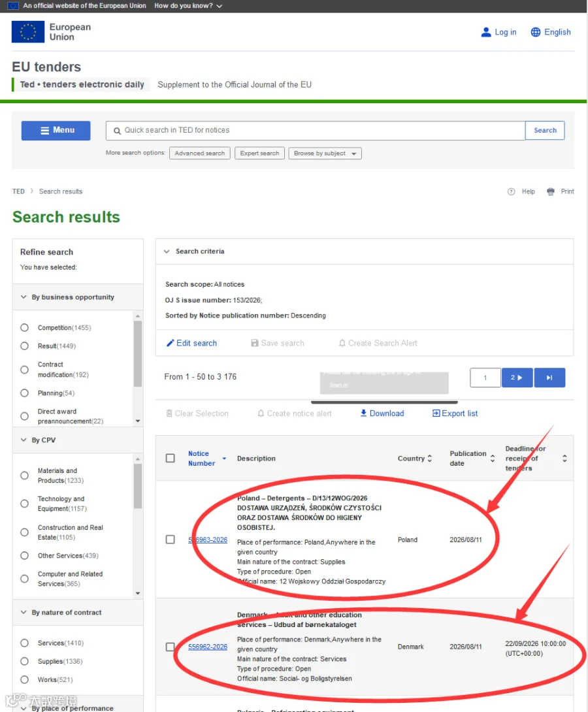
Task: Click down arrow of business opportunity scrollbar
Action: pos(138,421)
